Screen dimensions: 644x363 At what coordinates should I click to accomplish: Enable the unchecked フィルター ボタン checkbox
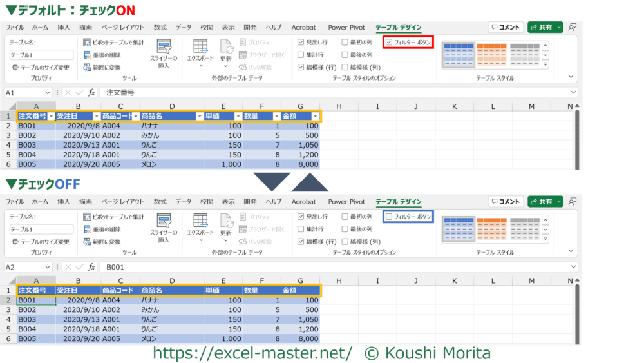(x=389, y=217)
